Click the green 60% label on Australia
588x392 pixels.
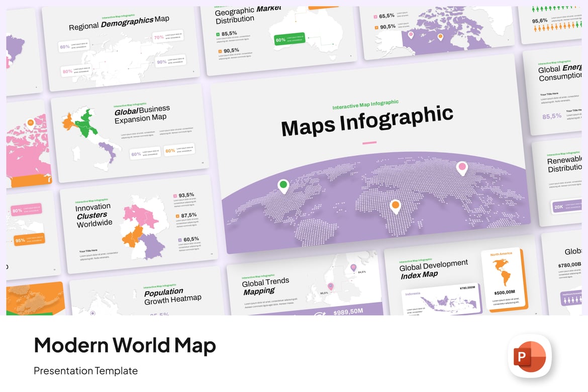[289, 39]
